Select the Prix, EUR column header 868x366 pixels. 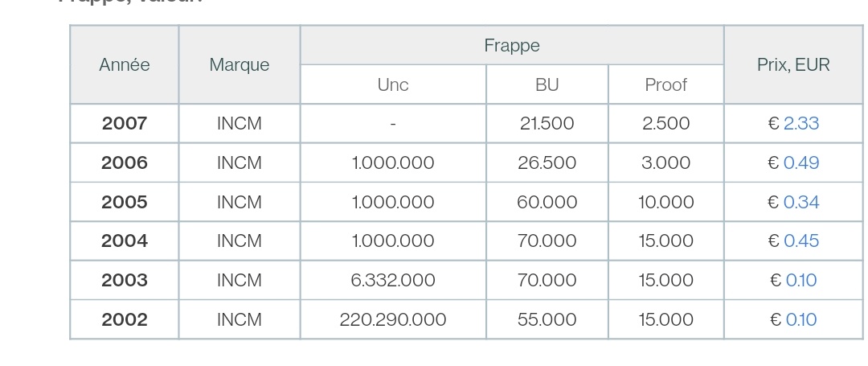tap(793, 65)
